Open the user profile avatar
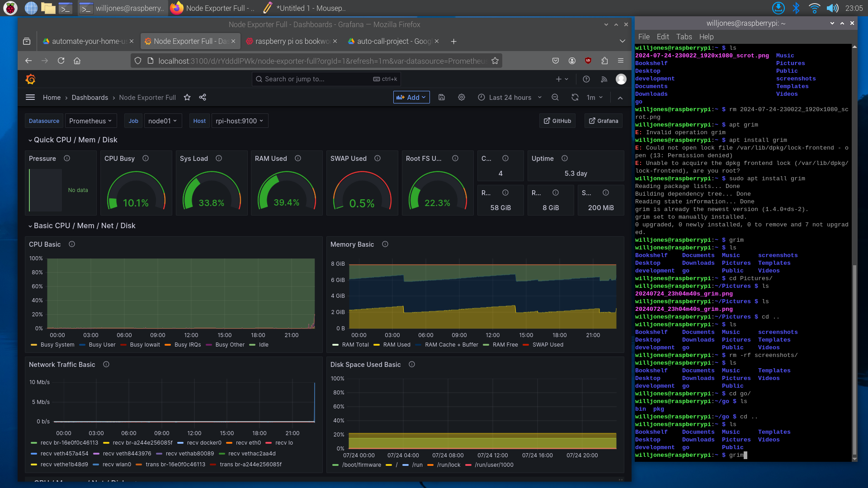 coord(621,79)
